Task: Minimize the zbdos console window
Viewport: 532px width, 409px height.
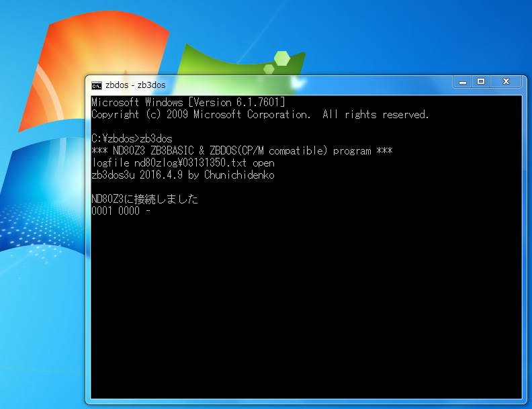Action: tap(462, 82)
